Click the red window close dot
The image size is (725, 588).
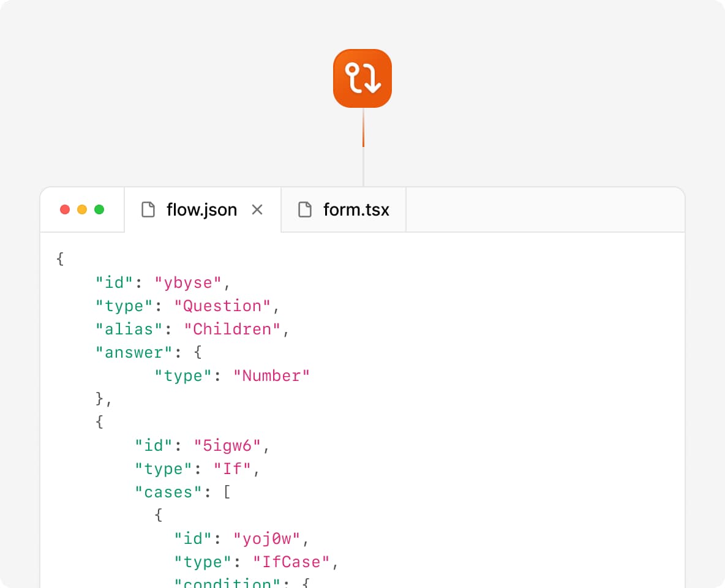click(x=65, y=210)
